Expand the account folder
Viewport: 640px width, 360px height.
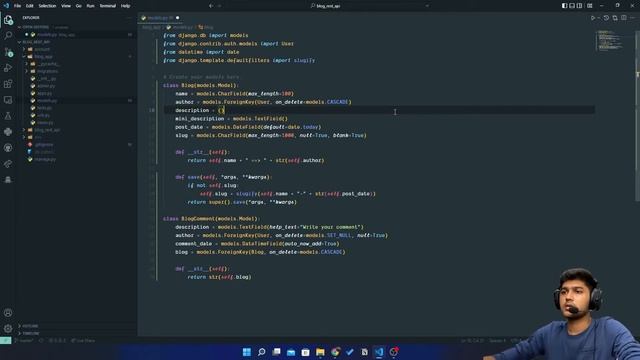tap(42, 49)
